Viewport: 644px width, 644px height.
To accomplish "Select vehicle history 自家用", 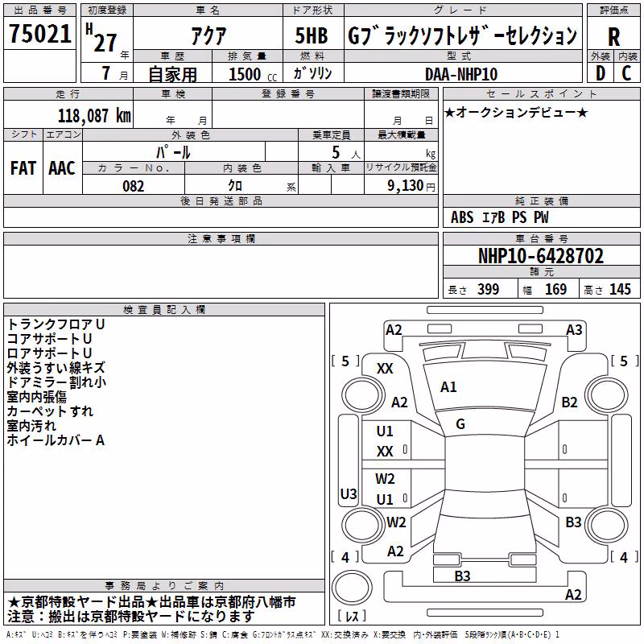I will pos(172,74).
